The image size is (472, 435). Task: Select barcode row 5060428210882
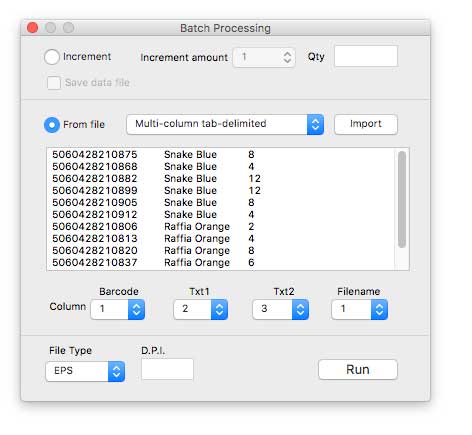point(221,178)
